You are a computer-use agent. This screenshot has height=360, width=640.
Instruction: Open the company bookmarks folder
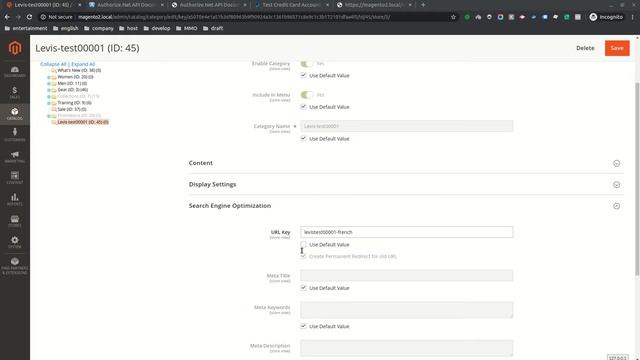(x=98, y=28)
